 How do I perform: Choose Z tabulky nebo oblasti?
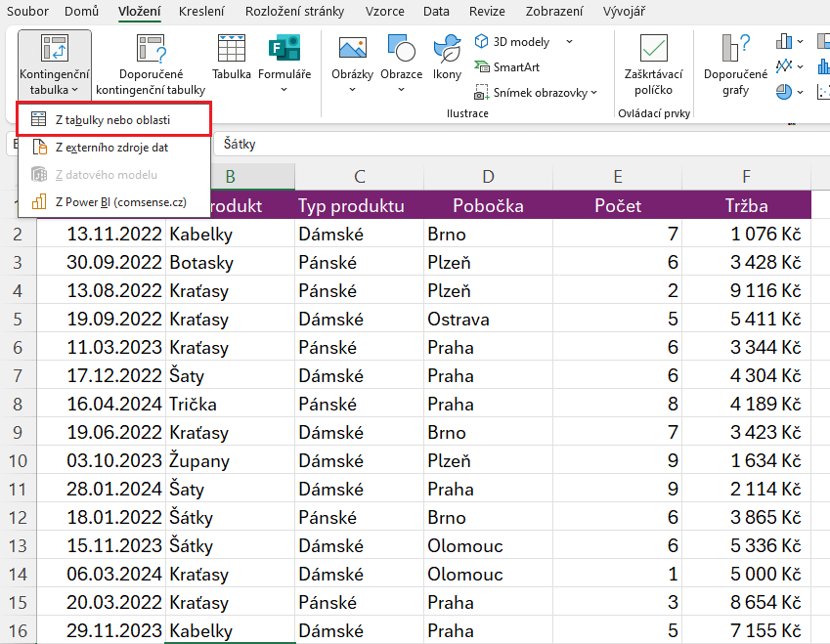point(113,119)
